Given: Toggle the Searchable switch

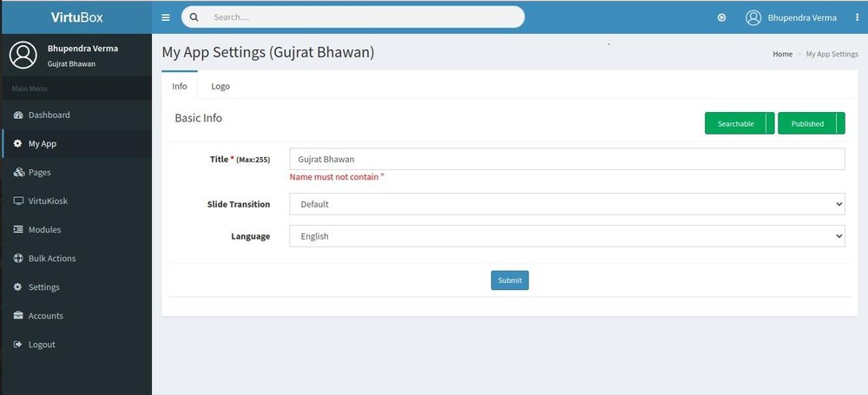Looking at the screenshot, I should click(x=740, y=123).
